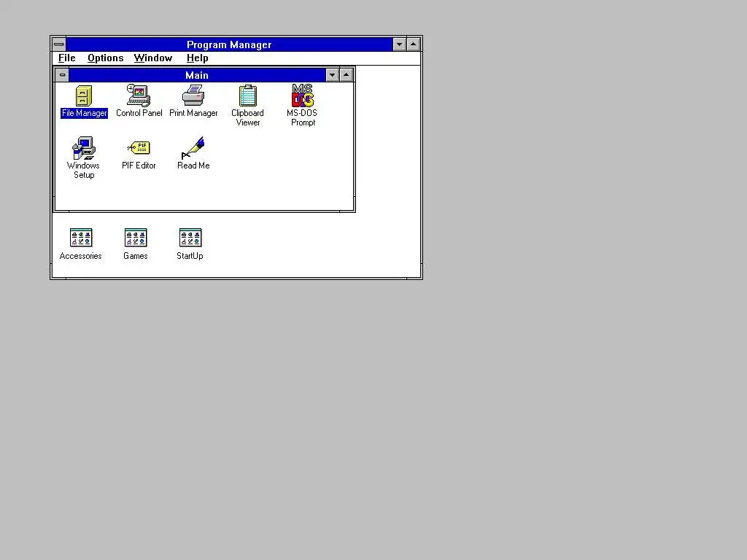747x560 pixels.
Task: Open the Help menu
Action: (x=197, y=58)
